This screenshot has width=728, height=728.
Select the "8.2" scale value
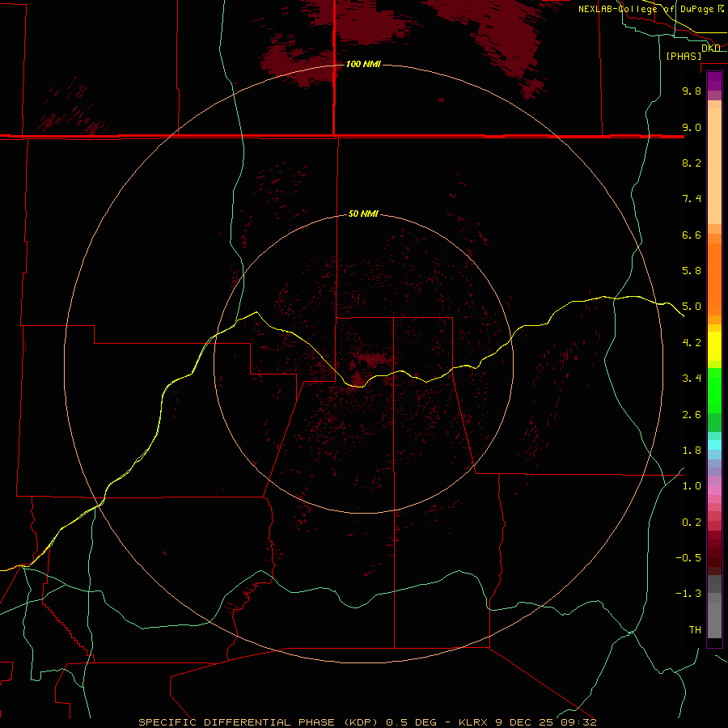tap(692, 163)
